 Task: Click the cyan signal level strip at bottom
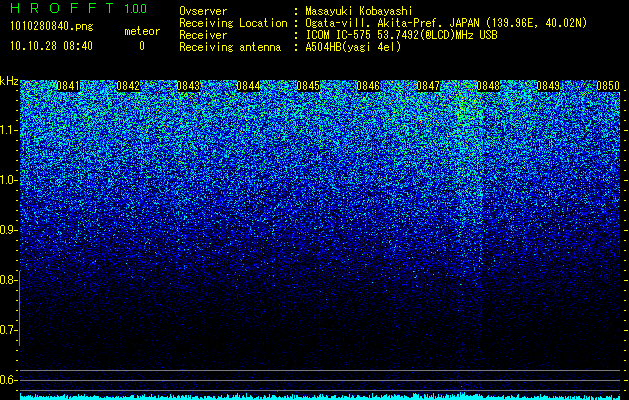(320, 397)
